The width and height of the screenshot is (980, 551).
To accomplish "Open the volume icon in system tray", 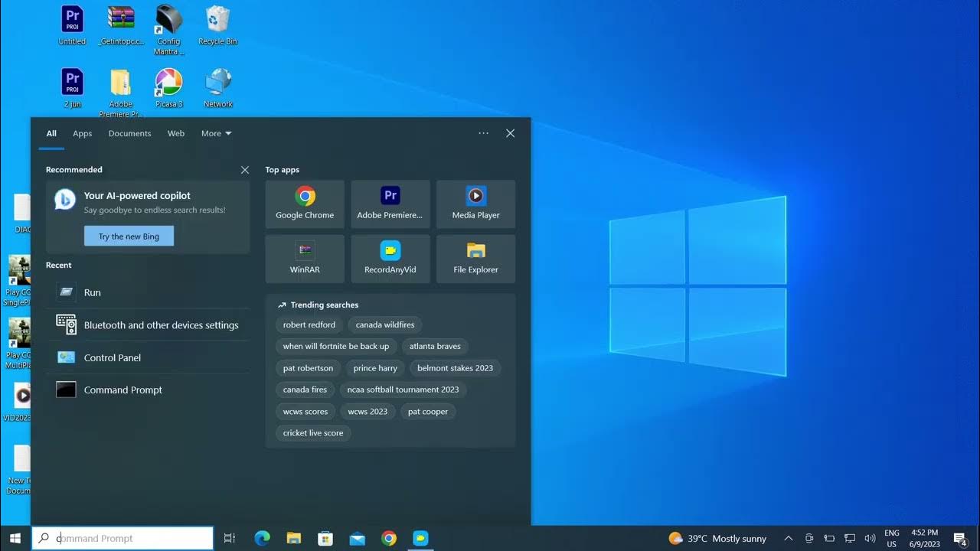I will pyautogui.click(x=870, y=539).
